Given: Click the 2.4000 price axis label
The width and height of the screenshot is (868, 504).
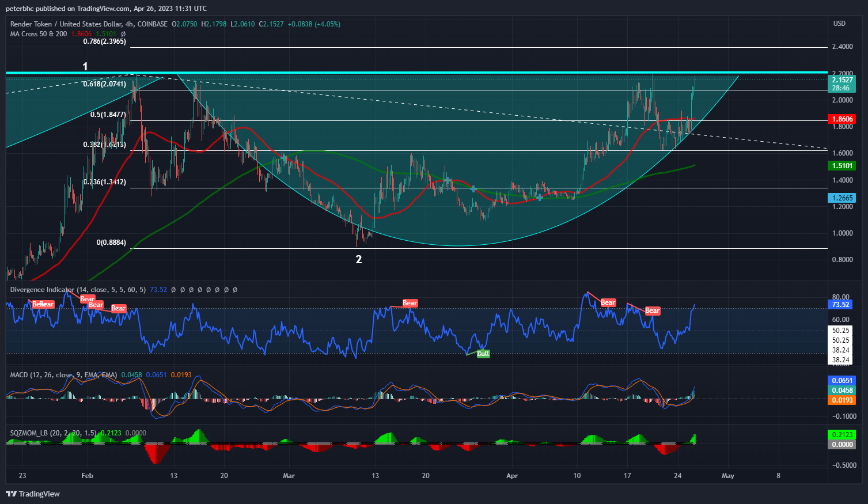Looking at the screenshot, I should pos(843,47).
